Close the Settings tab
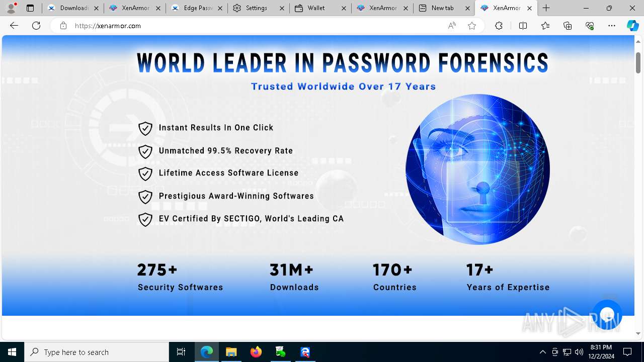 pos(282,9)
